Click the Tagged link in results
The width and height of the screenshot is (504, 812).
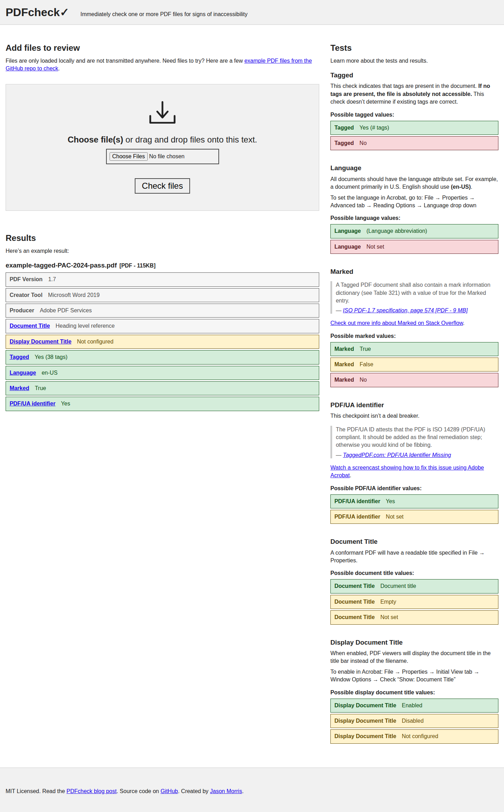pyautogui.click(x=19, y=357)
